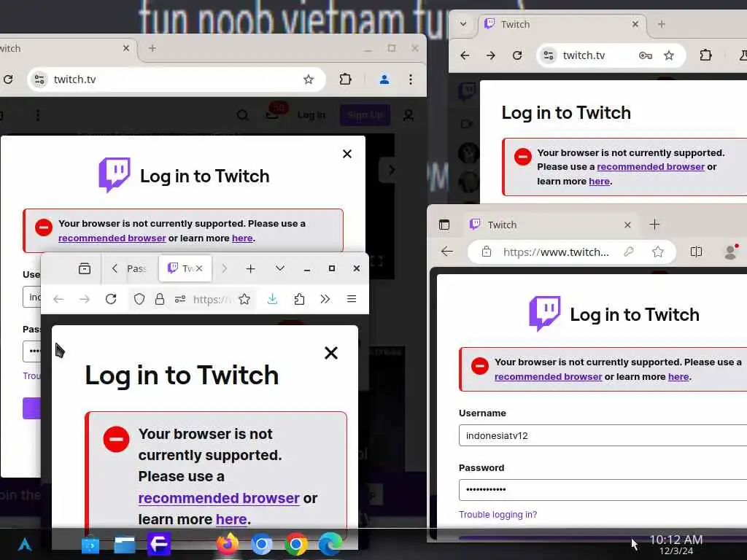747x560 pixels.
Task: Click Twitch user profile icon near Sign Up
Action: click(409, 114)
